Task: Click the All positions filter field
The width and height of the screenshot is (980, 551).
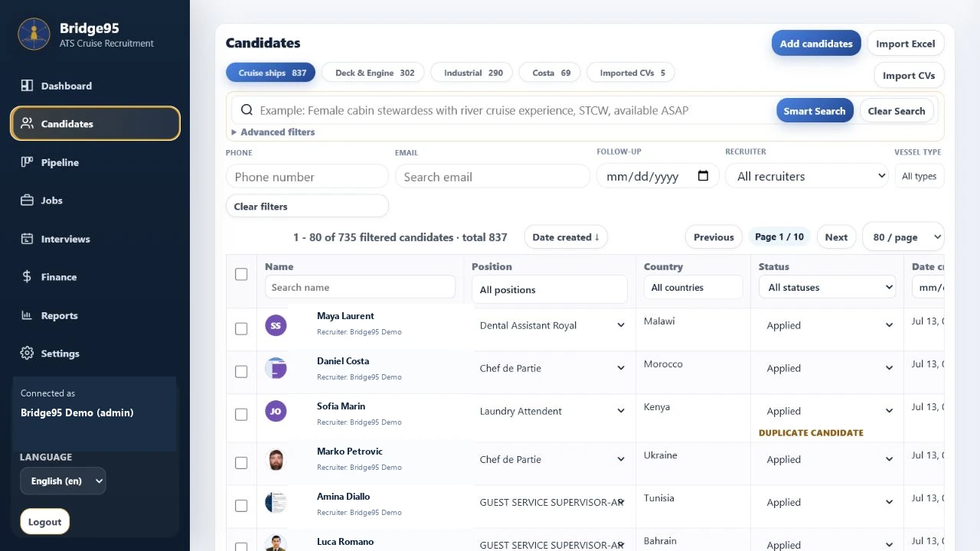Action: coord(550,289)
